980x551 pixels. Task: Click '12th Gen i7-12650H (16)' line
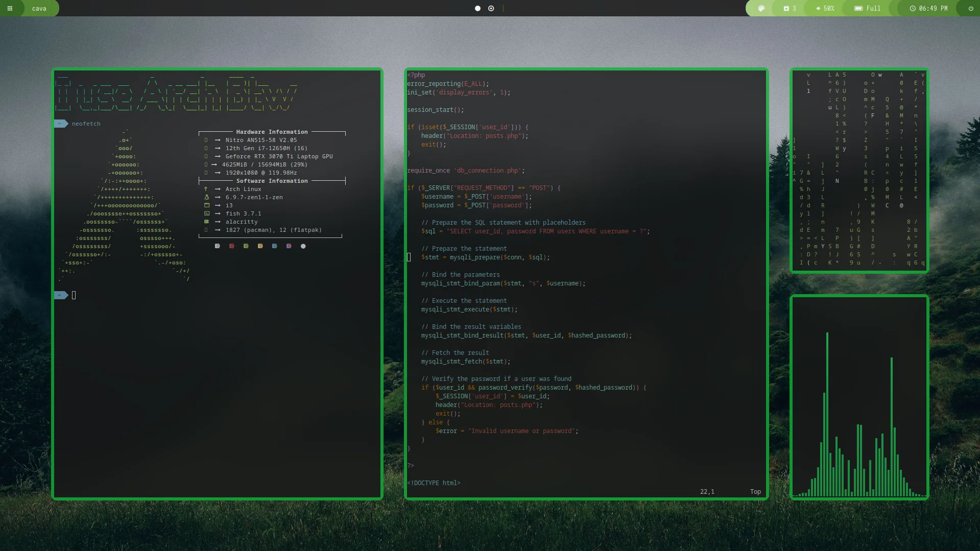point(267,148)
